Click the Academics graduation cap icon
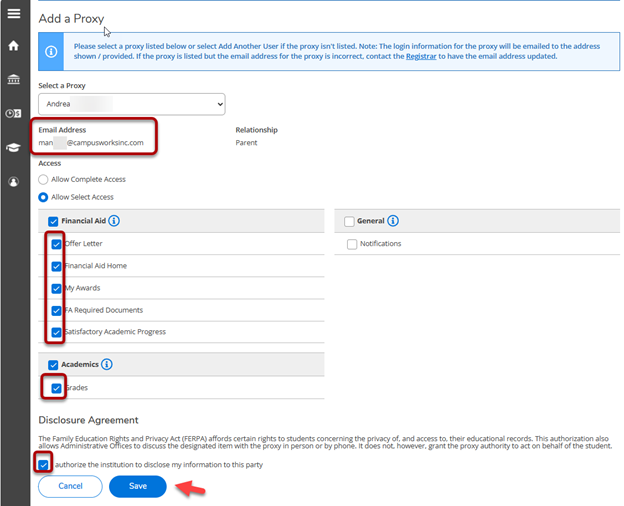Image resolution: width=624 pixels, height=506 pixels. pyautogui.click(x=14, y=148)
